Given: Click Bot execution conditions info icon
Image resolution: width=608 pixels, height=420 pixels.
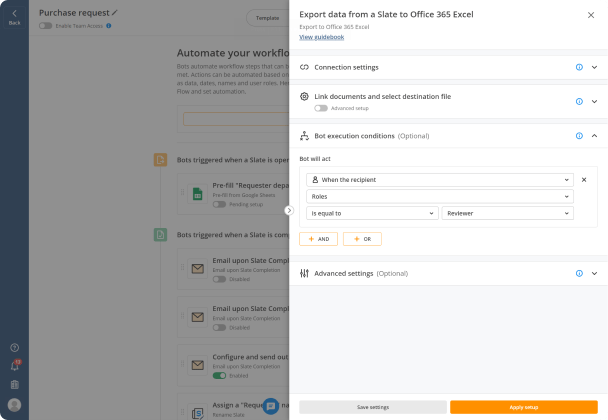Looking at the screenshot, I should 579,136.
